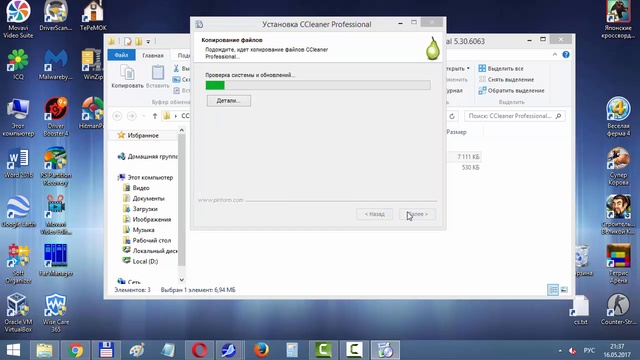
Task: Click the Далее > button in installer
Action: click(x=418, y=214)
